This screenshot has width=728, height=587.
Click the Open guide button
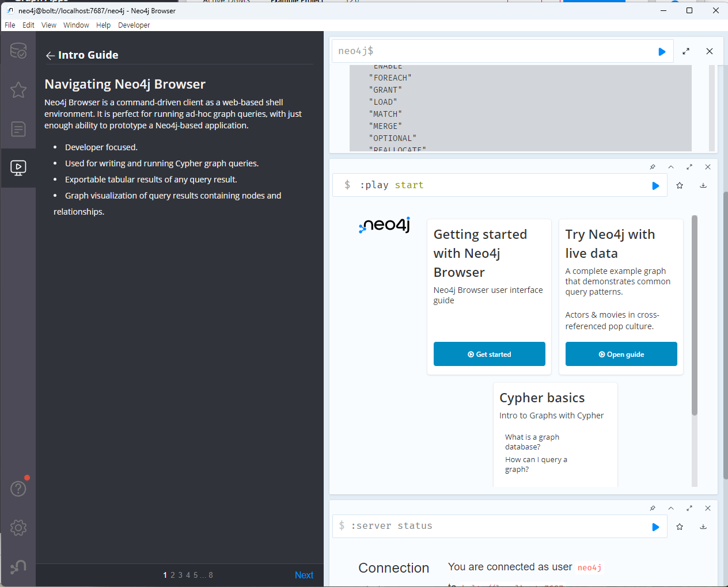[621, 354]
